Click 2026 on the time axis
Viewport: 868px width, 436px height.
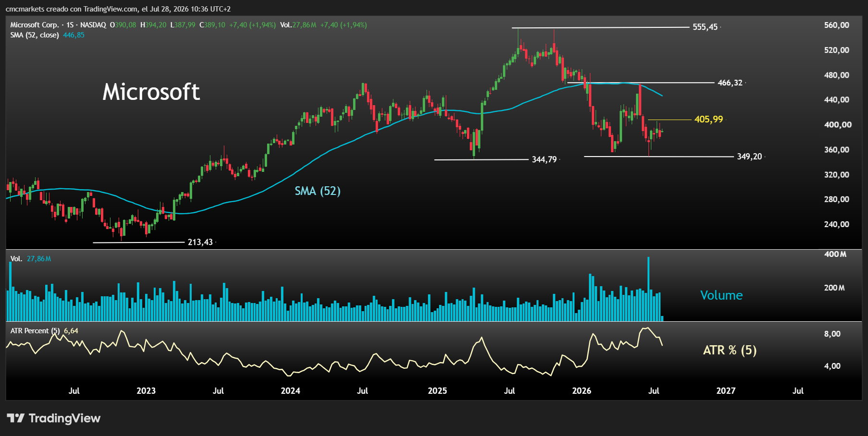(582, 391)
